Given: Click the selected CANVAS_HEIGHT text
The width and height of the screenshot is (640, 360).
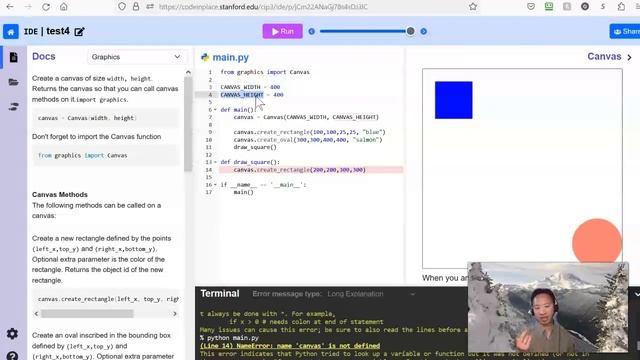Looking at the screenshot, I should click(242, 95).
